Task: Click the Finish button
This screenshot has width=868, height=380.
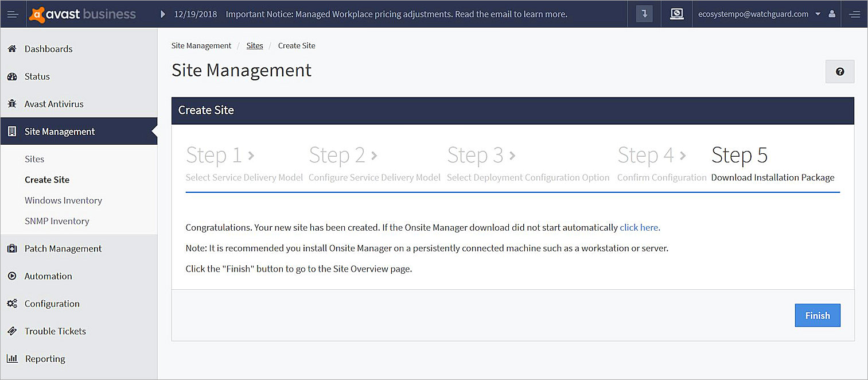Action: [818, 315]
